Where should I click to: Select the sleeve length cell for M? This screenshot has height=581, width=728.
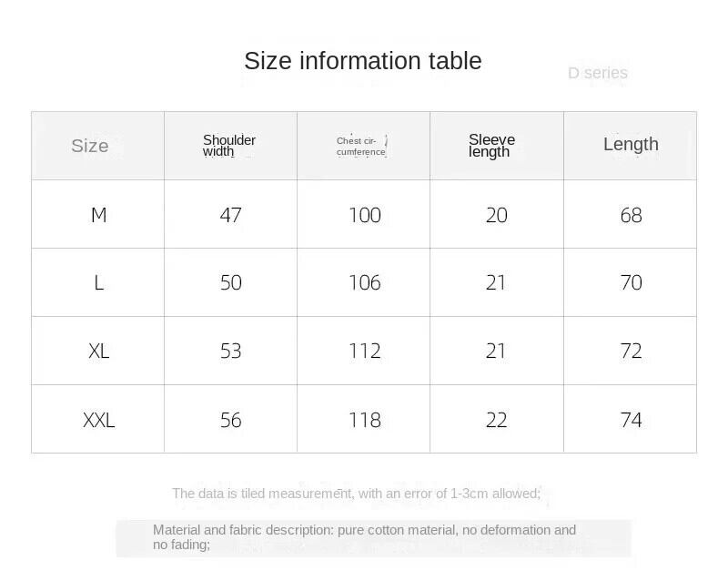pos(496,215)
